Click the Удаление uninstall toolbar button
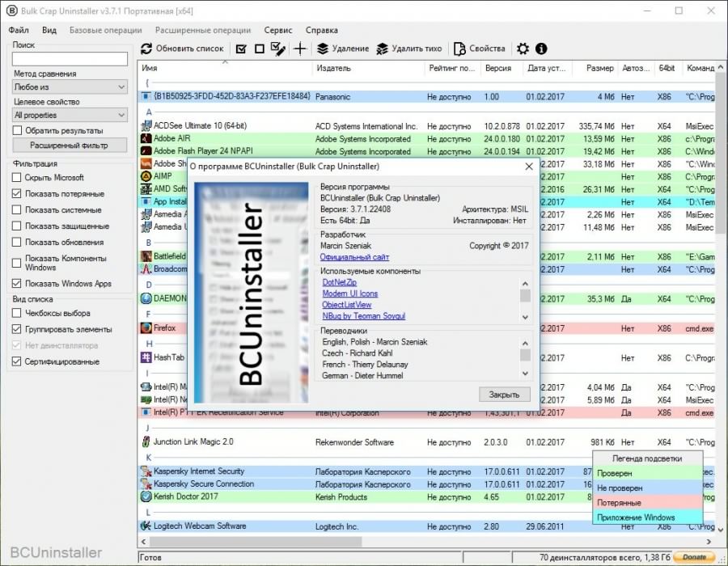 [342, 49]
